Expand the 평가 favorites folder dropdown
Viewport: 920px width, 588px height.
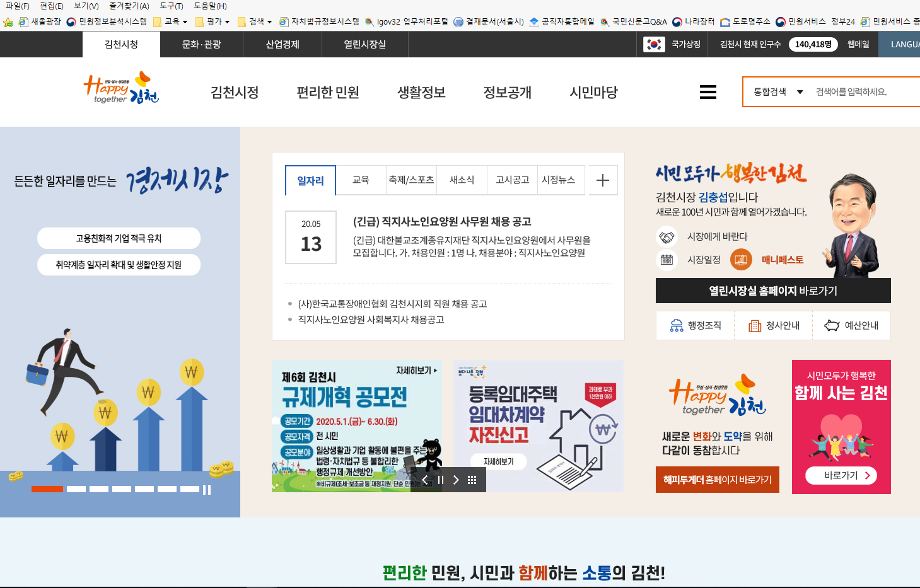227,22
